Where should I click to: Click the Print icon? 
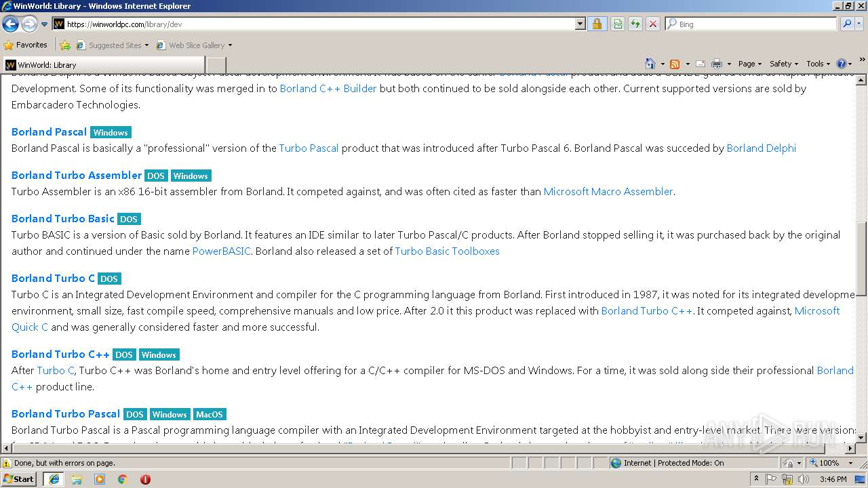point(717,64)
